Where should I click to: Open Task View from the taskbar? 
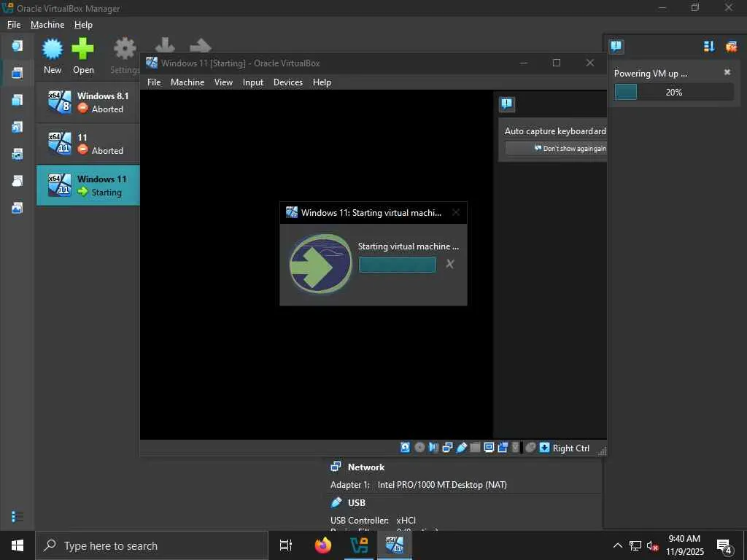(x=286, y=545)
